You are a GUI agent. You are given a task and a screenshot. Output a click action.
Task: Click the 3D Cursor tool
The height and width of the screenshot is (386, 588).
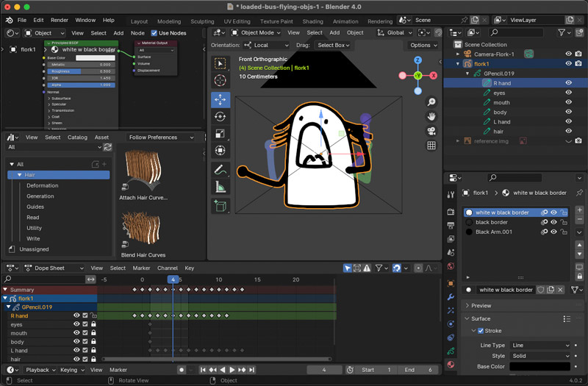click(x=220, y=80)
